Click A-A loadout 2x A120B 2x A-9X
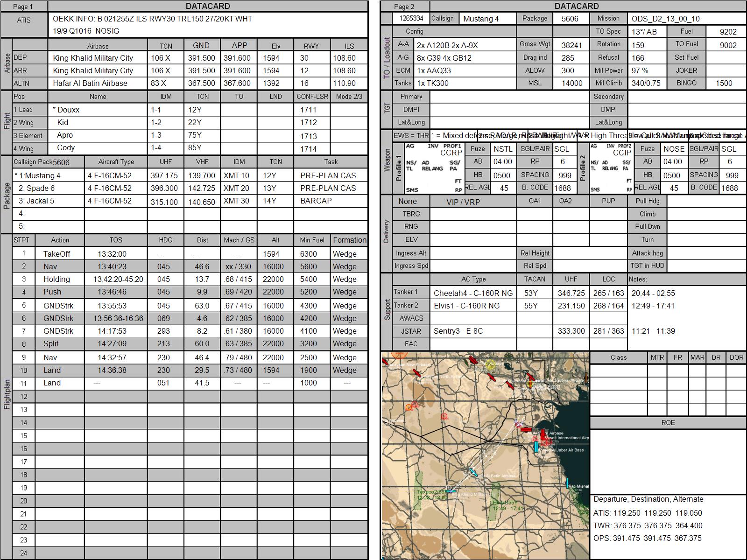Viewport: 747px width, 560px height. tap(447, 45)
